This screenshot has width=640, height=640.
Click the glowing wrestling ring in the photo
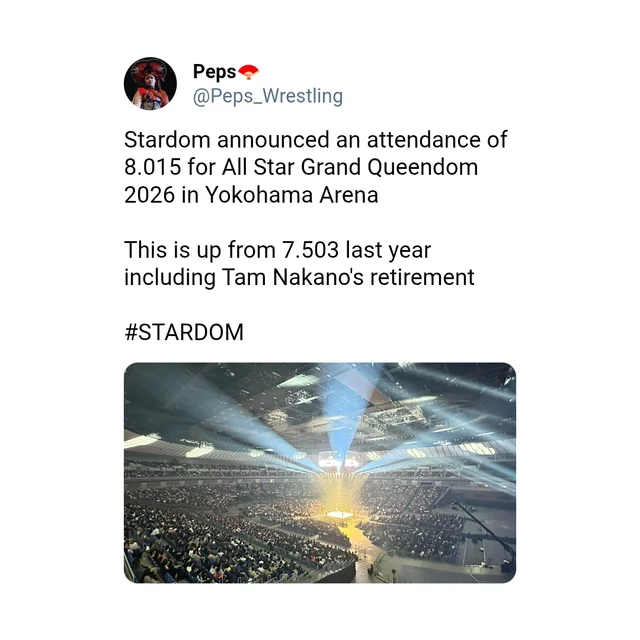click(340, 514)
